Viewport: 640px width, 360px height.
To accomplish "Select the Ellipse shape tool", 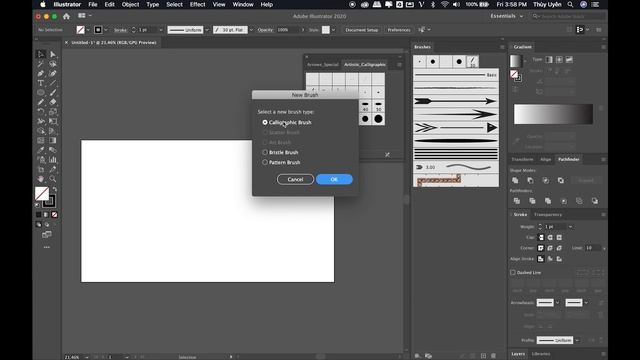I will [x=41, y=93].
